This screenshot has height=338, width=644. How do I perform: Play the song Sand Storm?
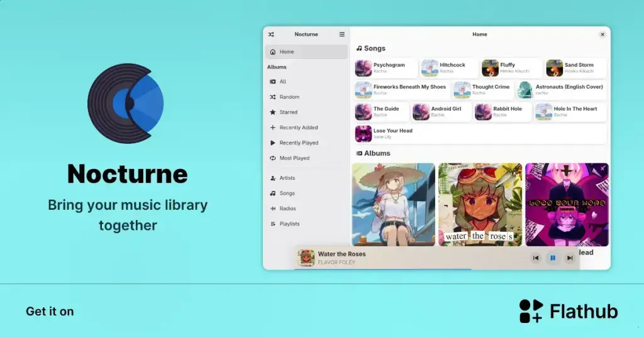coord(576,68)
